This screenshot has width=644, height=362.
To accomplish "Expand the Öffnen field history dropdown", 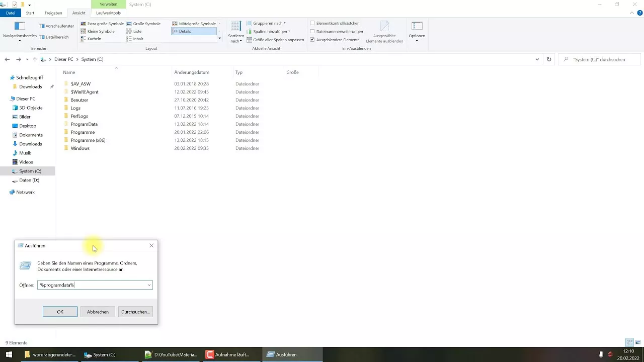I will tap(149, 285).
